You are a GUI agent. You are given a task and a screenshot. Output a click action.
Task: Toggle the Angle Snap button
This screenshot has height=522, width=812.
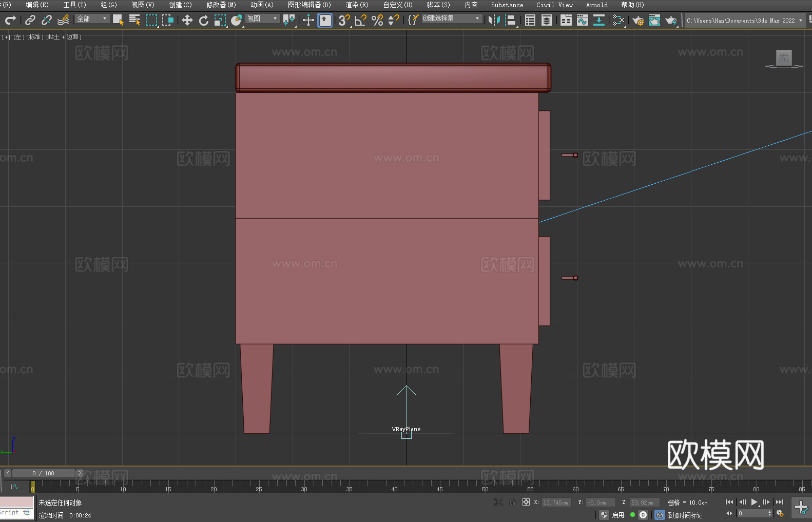tap(361, 20)
